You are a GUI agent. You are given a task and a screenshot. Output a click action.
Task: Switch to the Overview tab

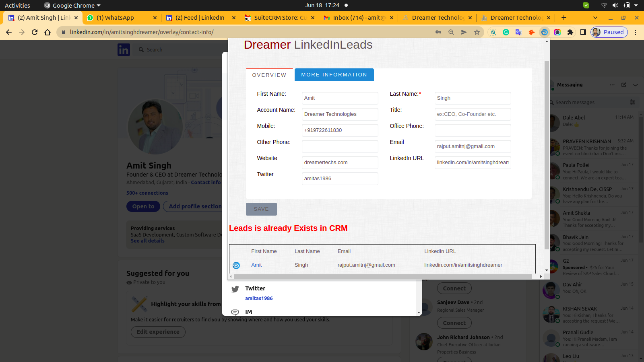coord(269,75)
